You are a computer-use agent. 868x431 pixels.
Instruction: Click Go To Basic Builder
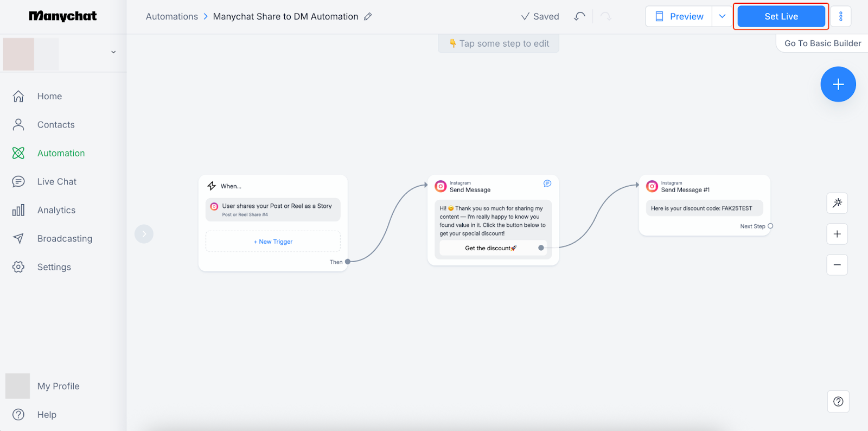coord(822,43)
